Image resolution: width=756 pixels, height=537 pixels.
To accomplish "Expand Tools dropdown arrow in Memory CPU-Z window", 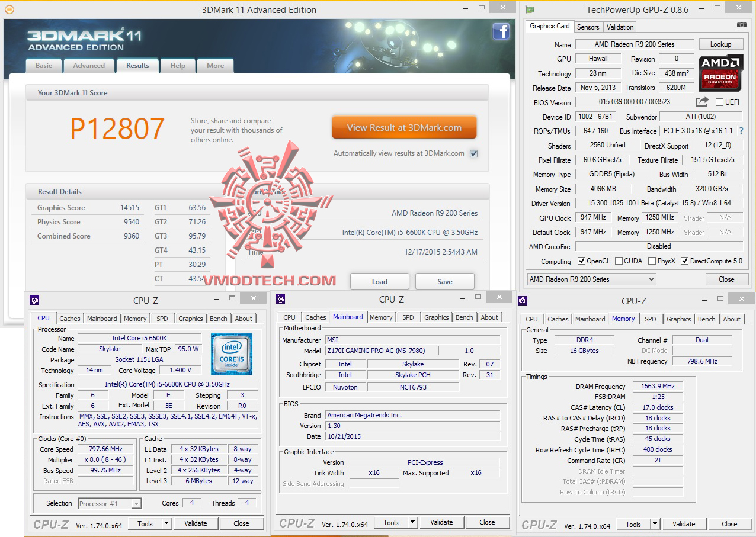I will [655, 524].
